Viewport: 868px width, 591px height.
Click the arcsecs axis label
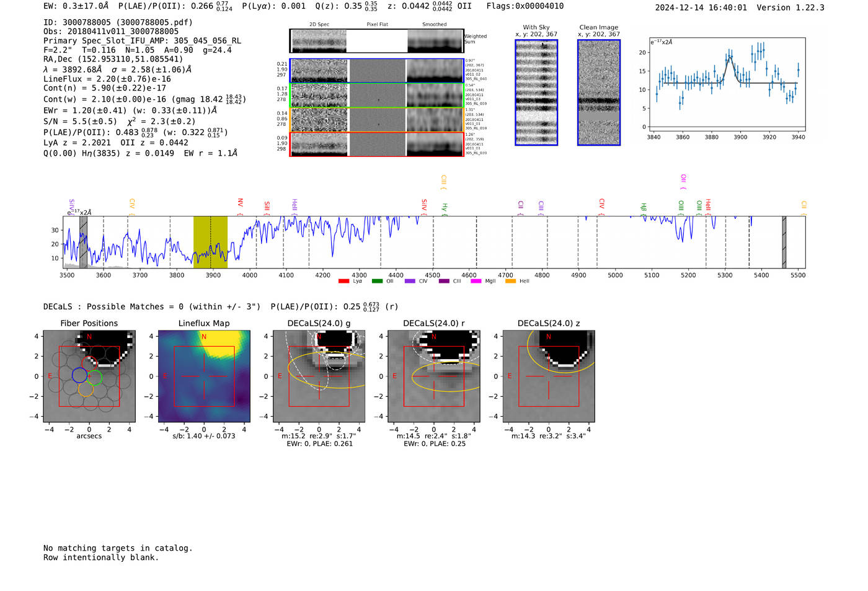click(x=89, y=436)
